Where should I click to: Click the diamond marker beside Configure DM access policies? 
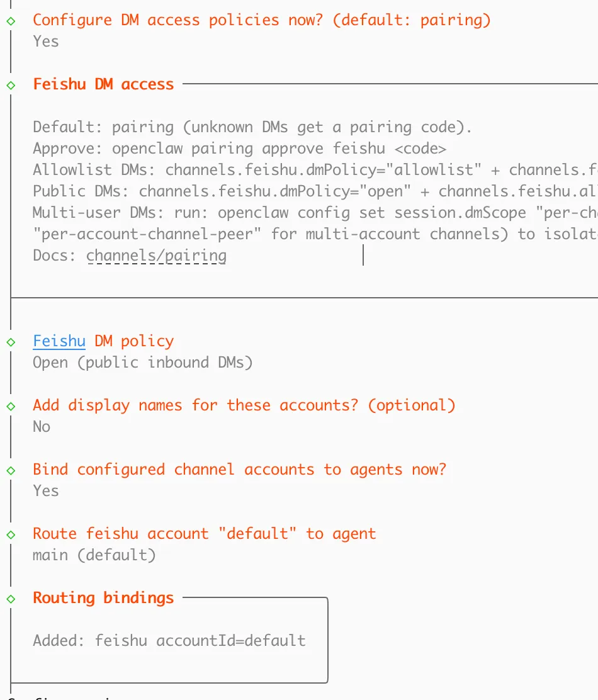point(11,21)
